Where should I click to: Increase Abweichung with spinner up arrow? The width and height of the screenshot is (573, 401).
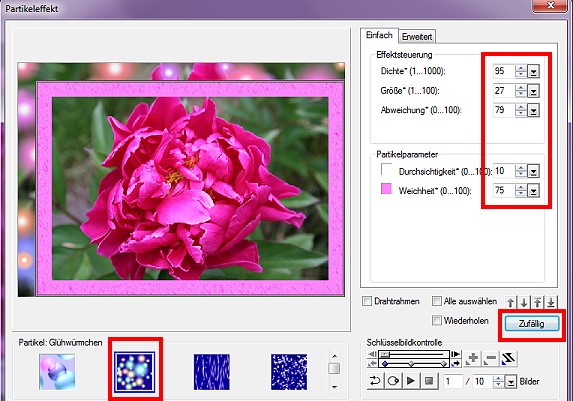521,107
